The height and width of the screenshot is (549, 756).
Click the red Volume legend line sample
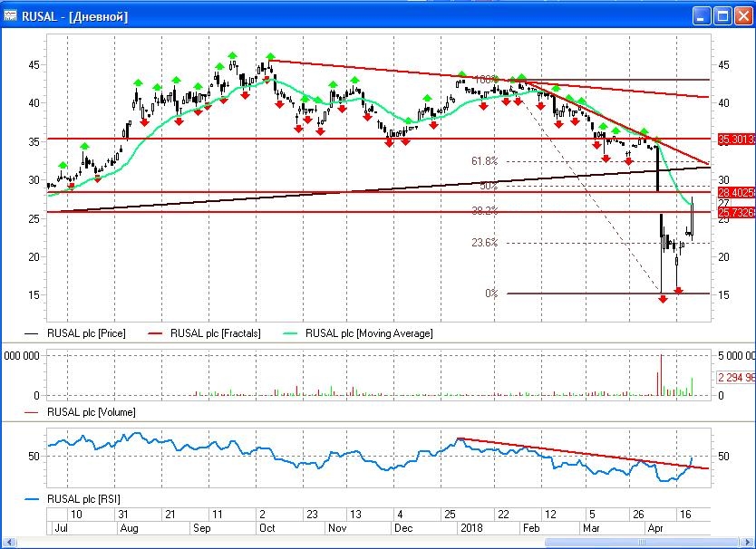[32, 412]
